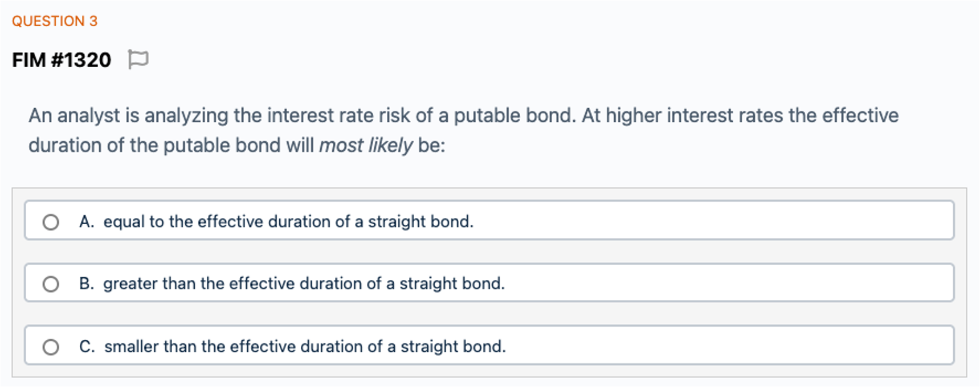Click the 'B.' option letter
Screen dimensions: 980x387
(87, 283)
